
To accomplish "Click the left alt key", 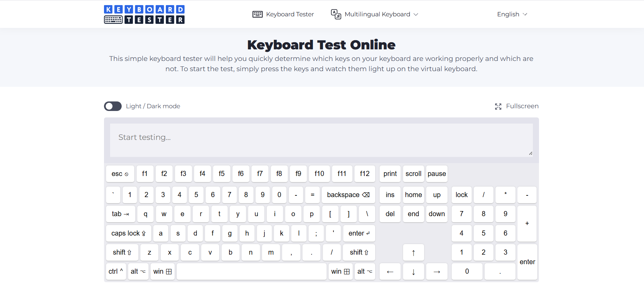I will click(138, 271).
